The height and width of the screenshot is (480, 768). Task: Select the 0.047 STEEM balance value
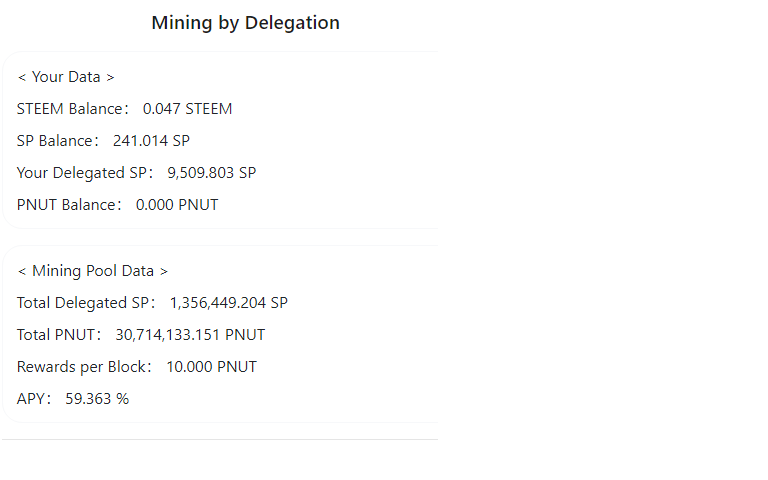coord(187,109)
